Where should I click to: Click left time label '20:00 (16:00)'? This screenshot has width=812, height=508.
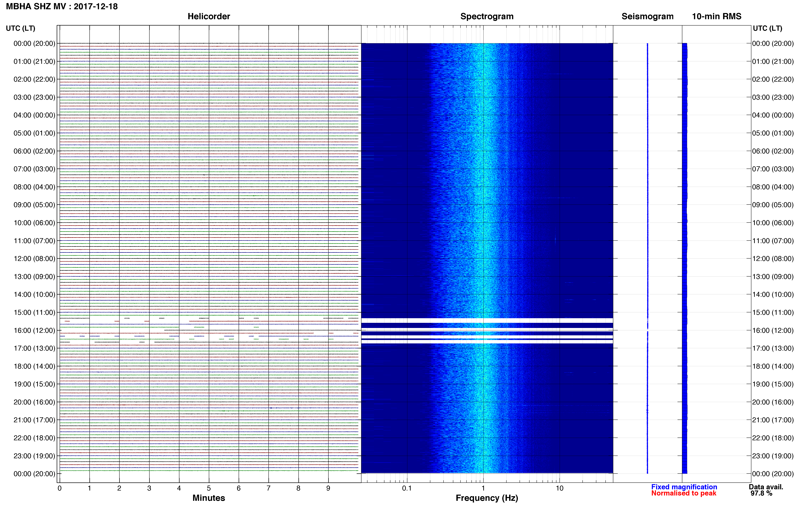point(34,402)
